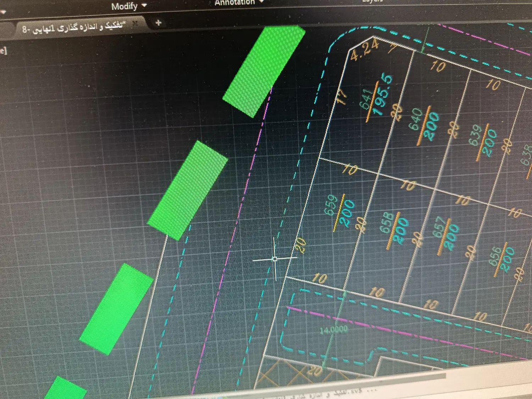Select the topmost green hatched rectangle
Image resolution: width=532 pixels, height=399 pixels.
tap(264, 71)
